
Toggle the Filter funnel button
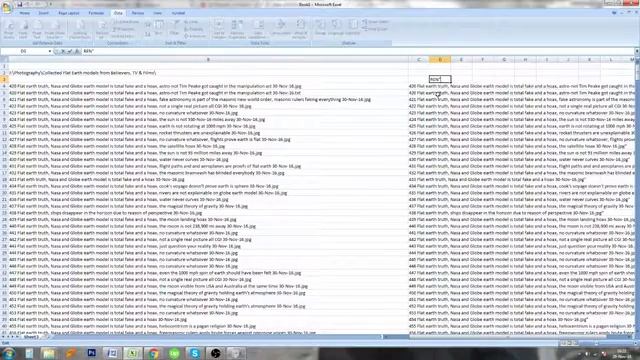pyautogui.click(x=175, y=29)
